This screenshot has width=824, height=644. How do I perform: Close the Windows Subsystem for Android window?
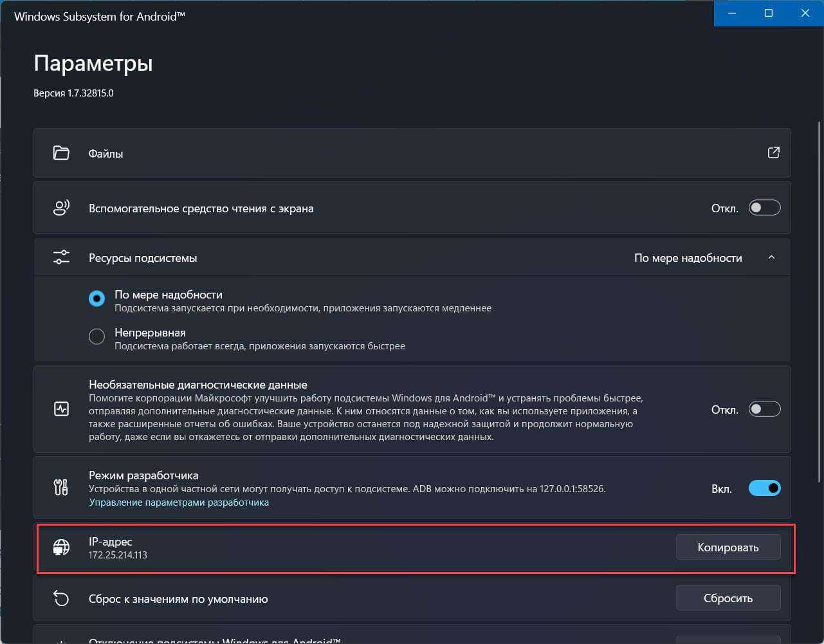pos(805,13)
